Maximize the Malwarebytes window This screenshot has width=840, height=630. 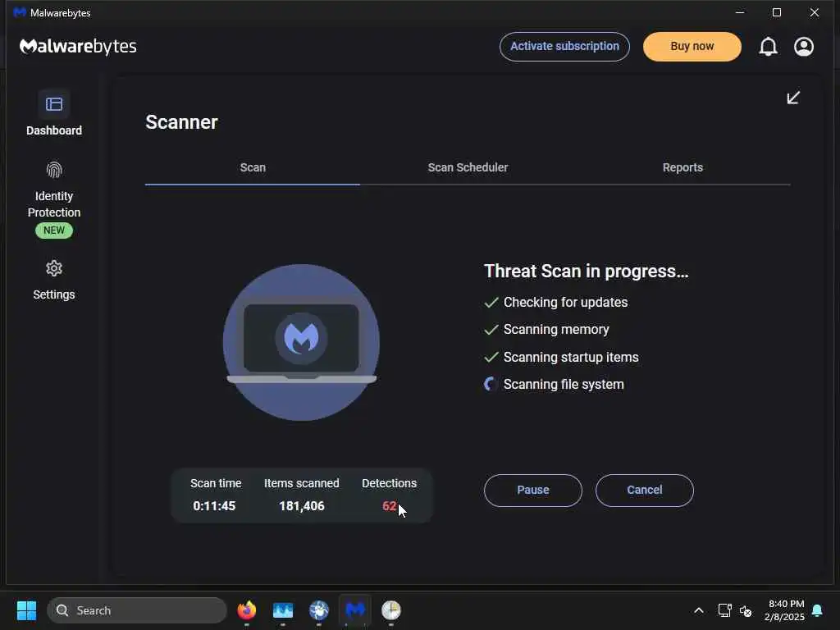pyautogui.click(x=777, y=12)
